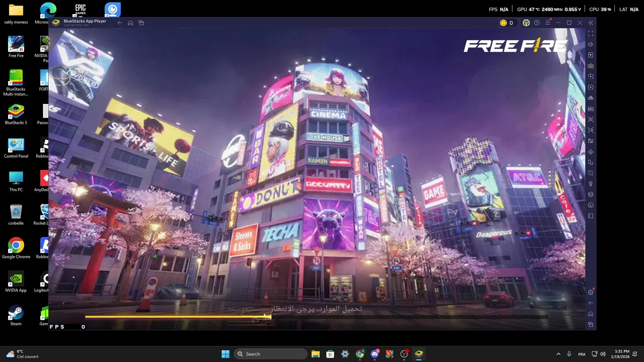Open Steam desktop shortcut
The width and height of the screenshot is (644, 362).
[16, 316]
